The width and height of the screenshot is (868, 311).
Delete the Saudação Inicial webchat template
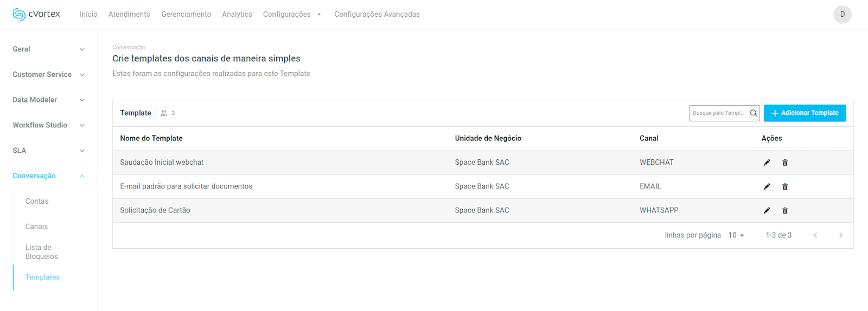(785, 163)
